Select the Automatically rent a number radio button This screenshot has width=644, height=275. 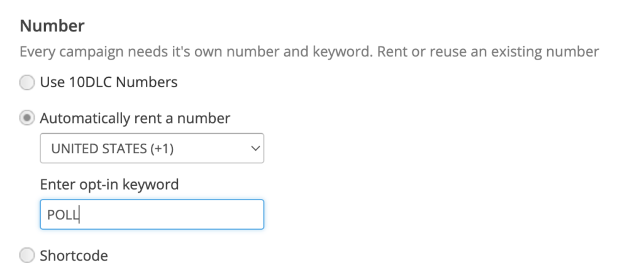tap(27, 119)
